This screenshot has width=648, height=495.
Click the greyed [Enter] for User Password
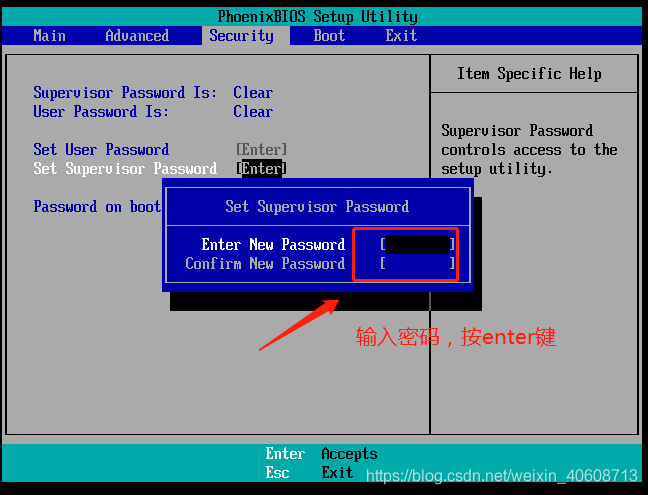tap(261, 150)
